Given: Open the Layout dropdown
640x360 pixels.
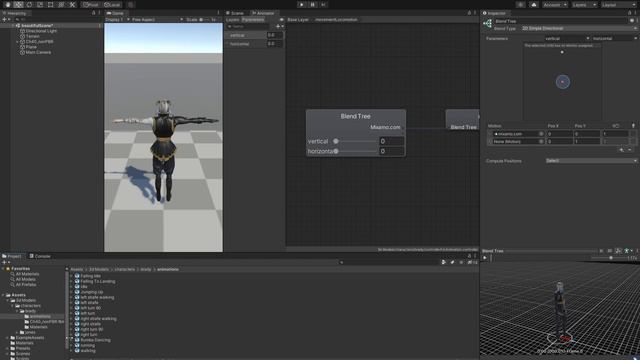Looking at the screenshot, I should (x=619, y=4).
